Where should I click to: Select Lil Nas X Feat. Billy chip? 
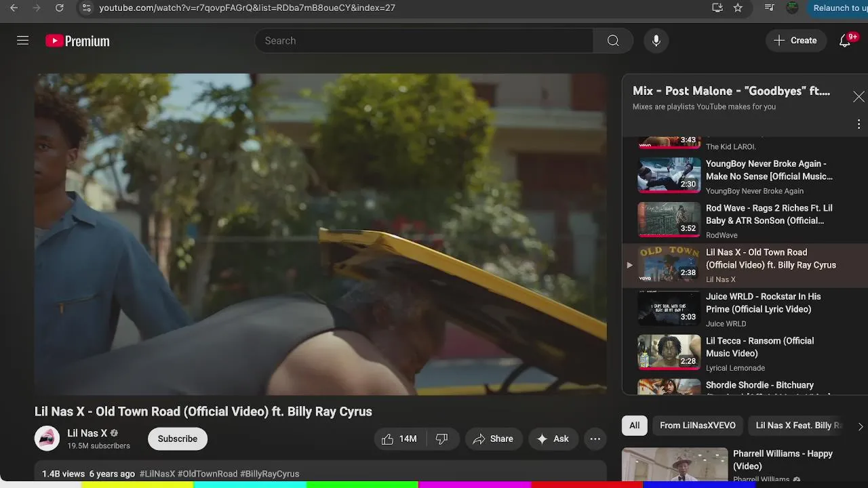[x=797, y=426]
